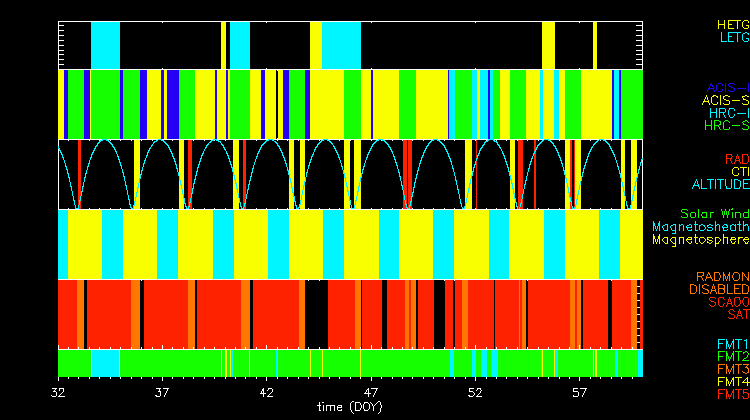Click the HETG legend label
The width and height of the screenshot is (750, 420).
point(732,24)
